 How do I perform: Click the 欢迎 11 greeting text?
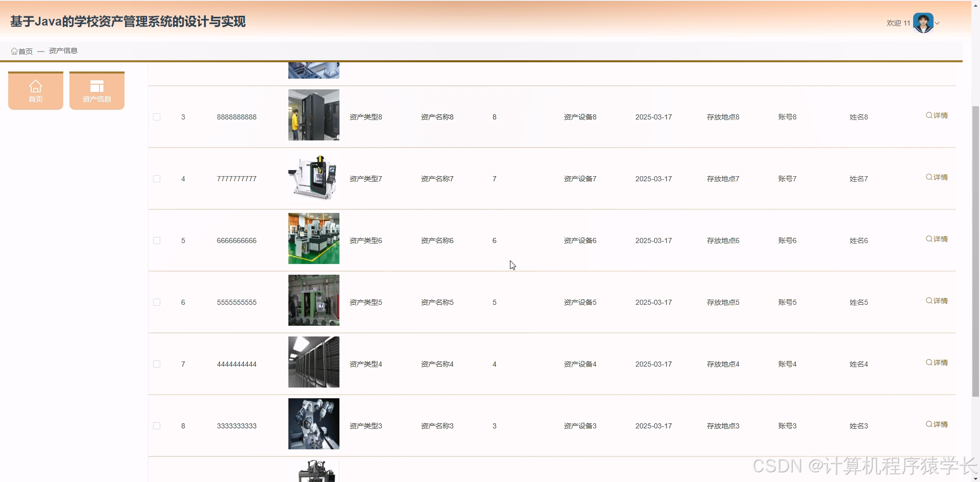[x=898, y=23]
